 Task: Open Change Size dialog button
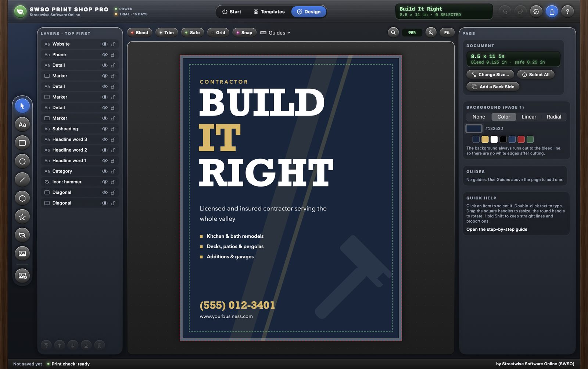click(490, 74)
